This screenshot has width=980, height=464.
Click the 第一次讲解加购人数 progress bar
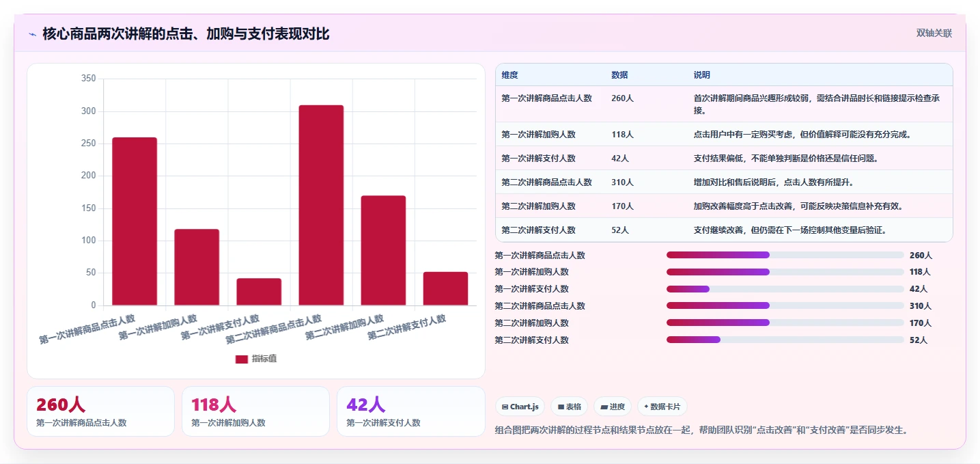785,272
